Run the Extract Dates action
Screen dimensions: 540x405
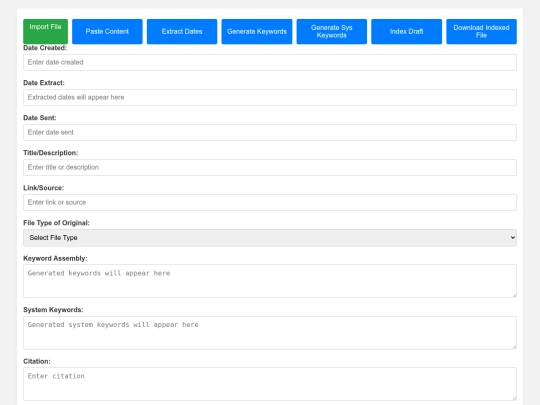coord(182,31)
